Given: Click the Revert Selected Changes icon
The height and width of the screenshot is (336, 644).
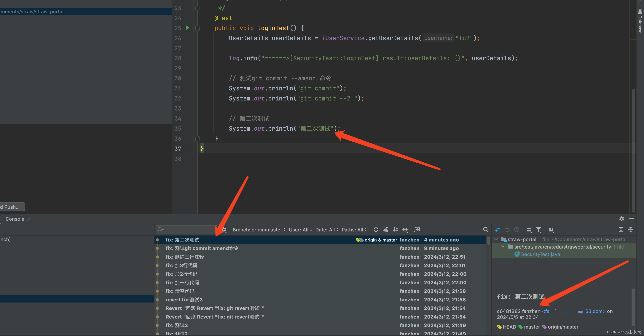Looking at the screenshot, I should (507, 230).
